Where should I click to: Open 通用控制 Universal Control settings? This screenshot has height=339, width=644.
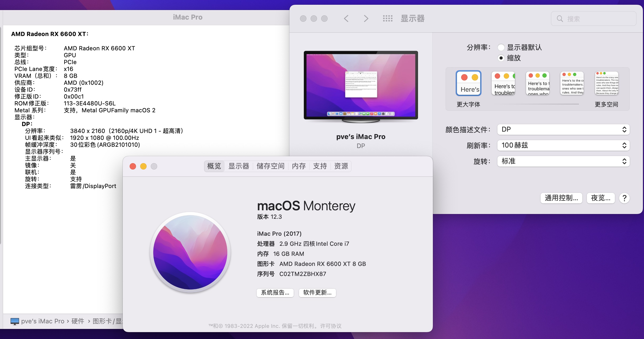[x=561, y=198]
